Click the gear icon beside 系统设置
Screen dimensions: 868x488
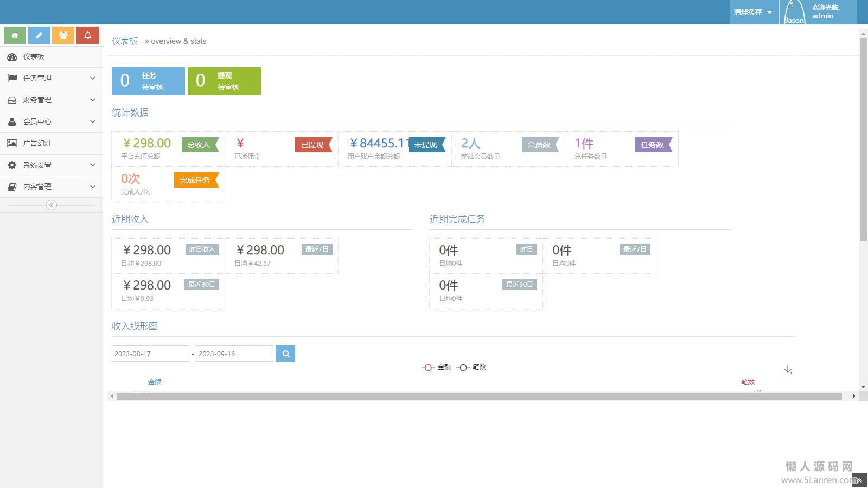click(x=12, y=165)
